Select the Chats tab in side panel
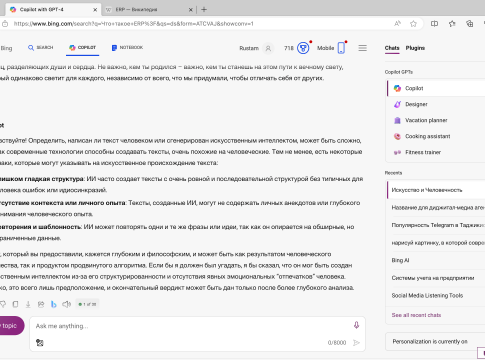This screenshot has height=360, width=485. [392, 48]
